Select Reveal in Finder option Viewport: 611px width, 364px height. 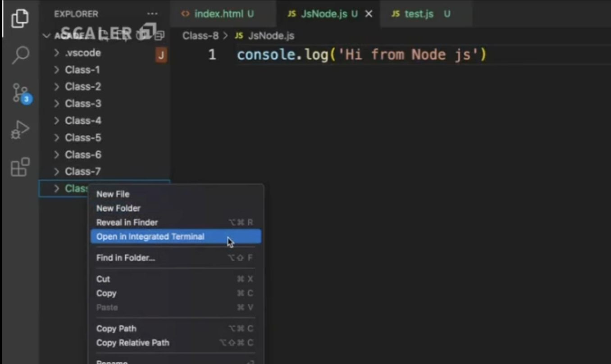pos(127,223)
